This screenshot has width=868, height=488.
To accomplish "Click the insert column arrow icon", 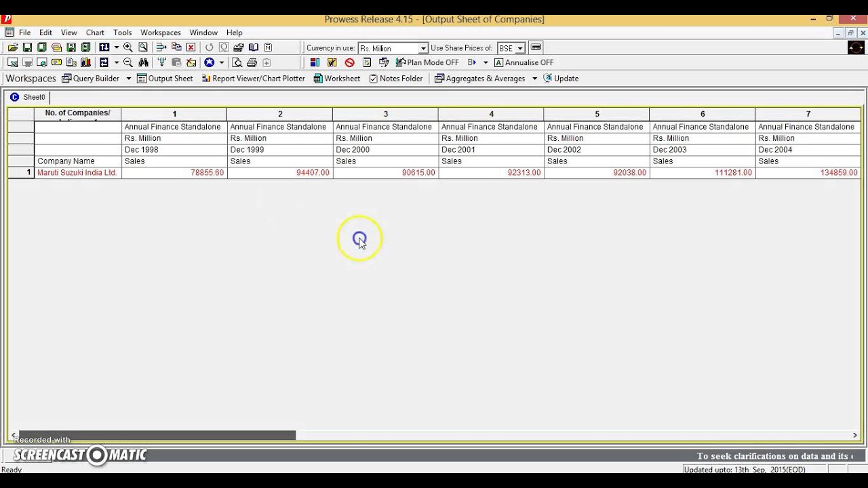I will pyautogui.click(x=161, y=47).
